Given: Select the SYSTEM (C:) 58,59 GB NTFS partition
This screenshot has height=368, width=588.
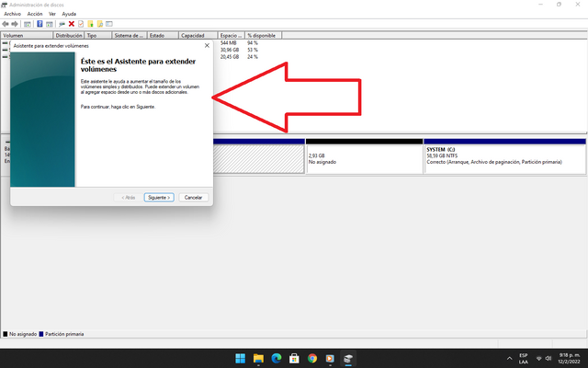Looking at the screenshot, I should coord(504,156).
